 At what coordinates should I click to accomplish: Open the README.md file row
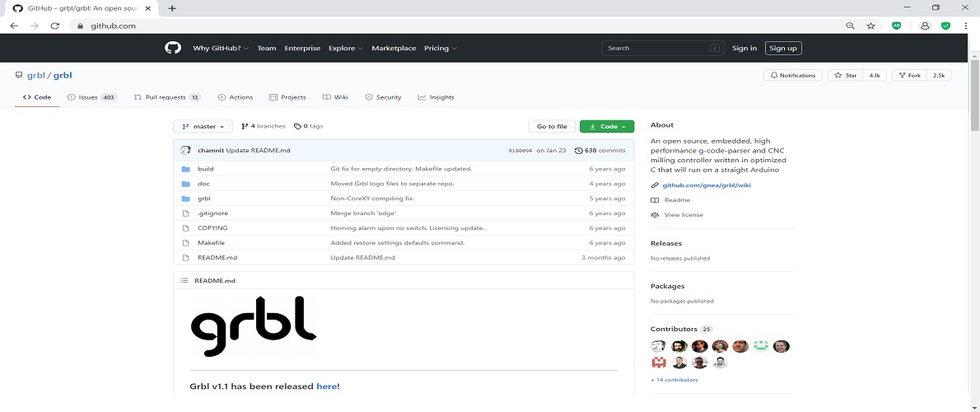coord(404,258)
